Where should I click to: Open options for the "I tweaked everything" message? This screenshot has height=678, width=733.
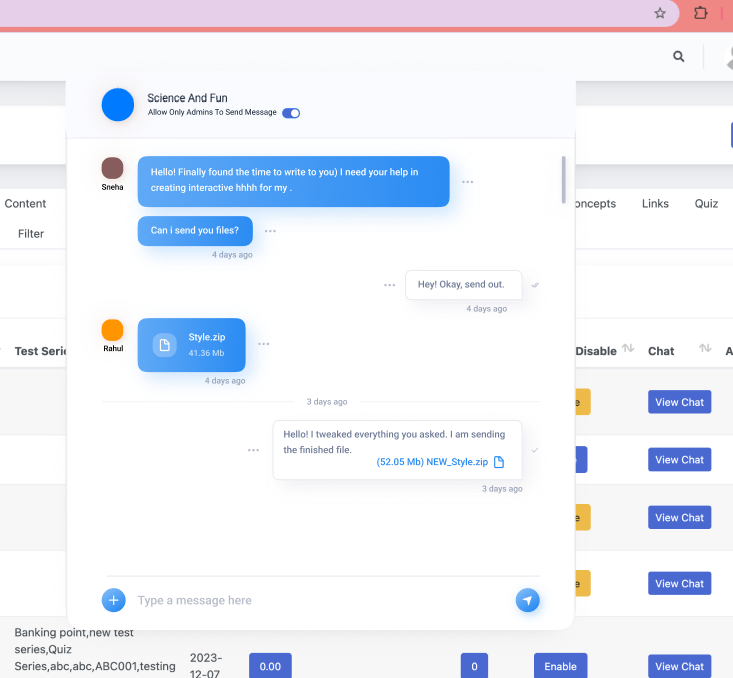coord(254,450)
